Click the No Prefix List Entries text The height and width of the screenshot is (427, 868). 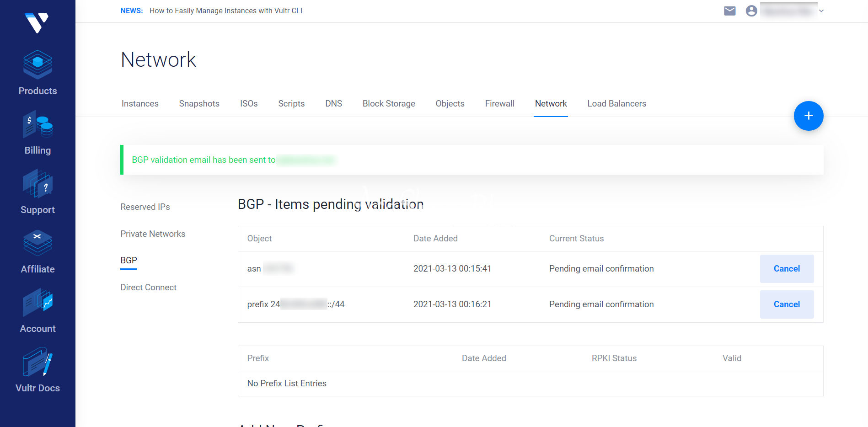point(287,384)
